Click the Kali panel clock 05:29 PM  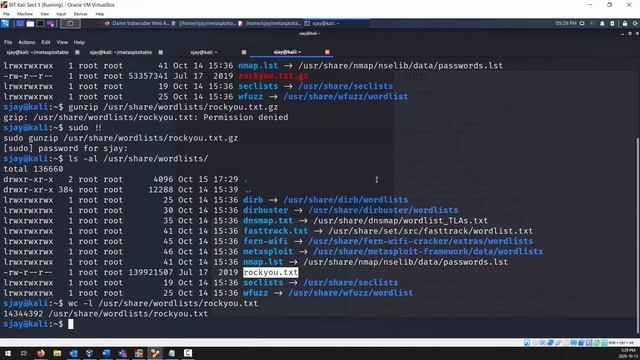[566, 24]
